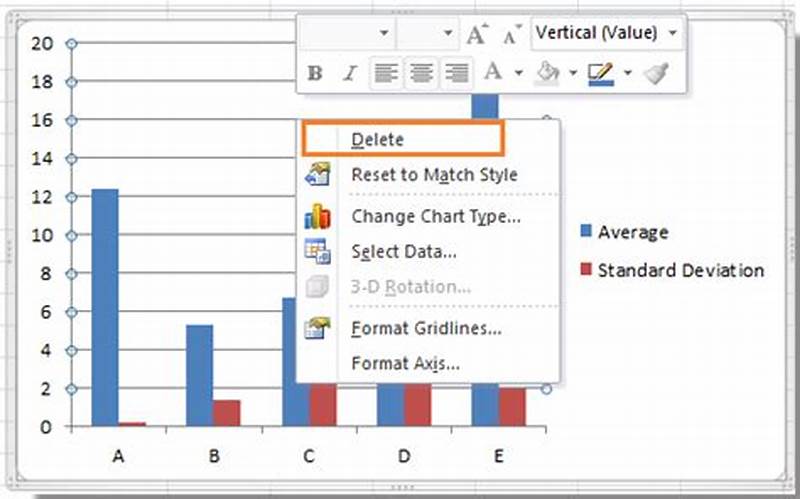Choose Reset to Match Style
Screen dimensions: 800x499
click(434, 175)
